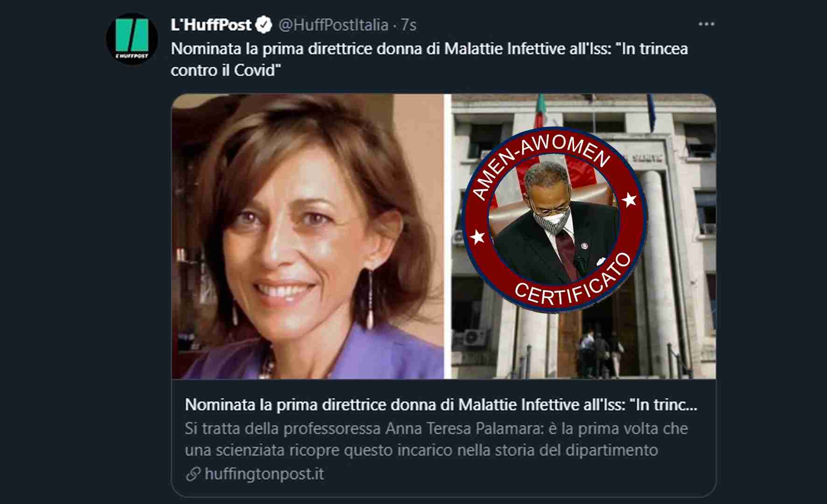Open the huffingtonpost.it domain link
The height and width of the screenshot is (504, 827).
tap(264, 474)
